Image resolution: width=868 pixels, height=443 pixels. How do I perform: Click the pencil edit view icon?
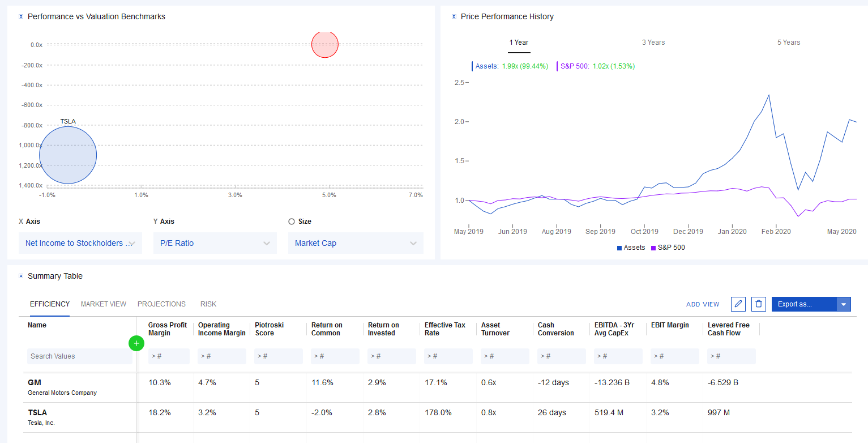pyautogui.click(x=738, y=304)
